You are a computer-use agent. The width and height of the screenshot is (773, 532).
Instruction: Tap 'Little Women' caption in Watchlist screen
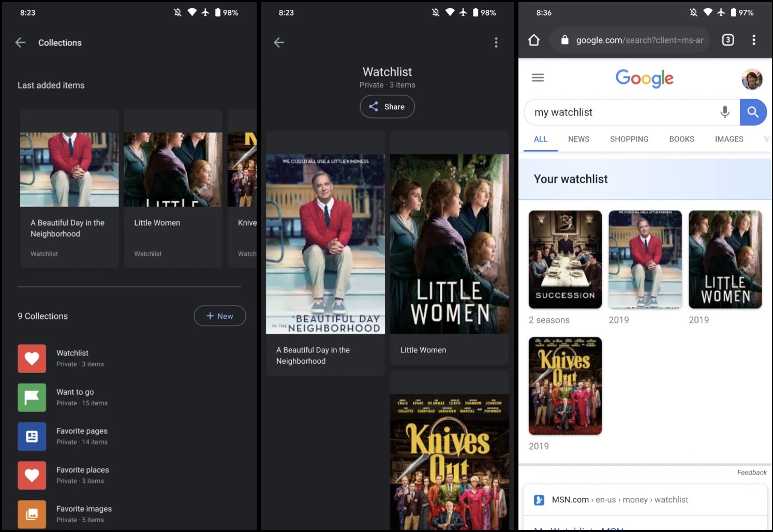pyautogui.click(x=423, y=350)
